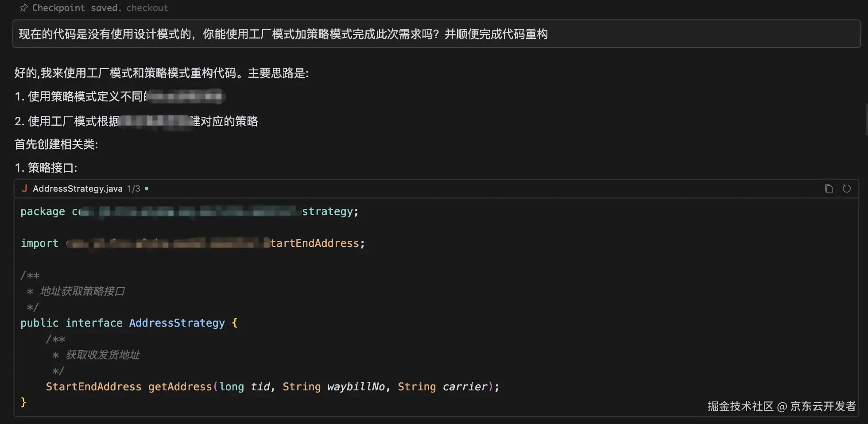
Task: Click the 1/3 file counter
Action: point(134,189)
